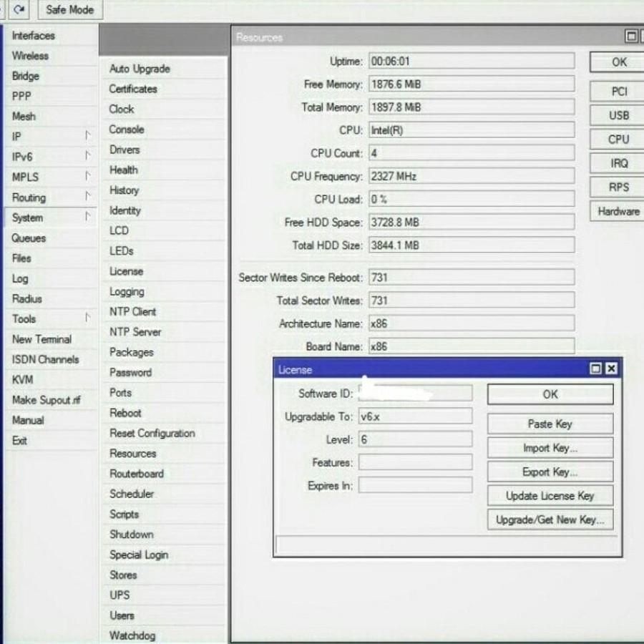Click Update License Key button
This screenshot has height=644, width=644.
550,496
